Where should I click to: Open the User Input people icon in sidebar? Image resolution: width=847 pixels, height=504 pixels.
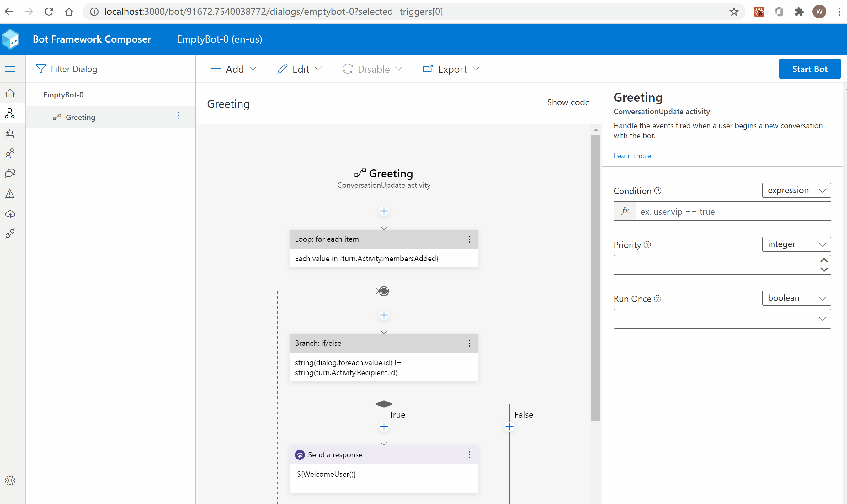[x=10, y=153]
